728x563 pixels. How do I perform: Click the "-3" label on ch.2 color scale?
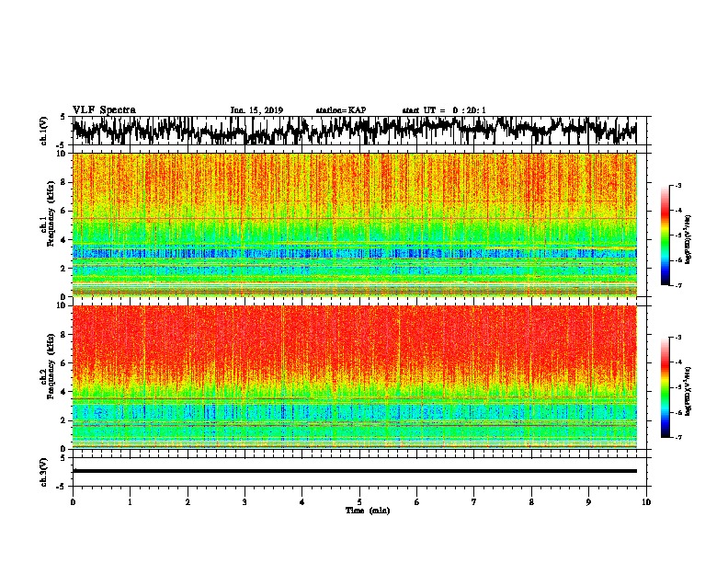pos(677,338)
